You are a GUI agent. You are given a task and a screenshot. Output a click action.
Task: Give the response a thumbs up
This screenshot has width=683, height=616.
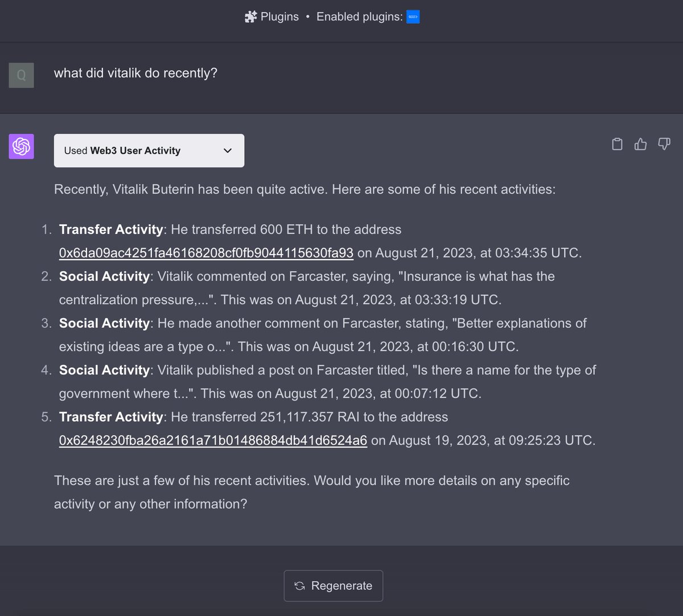tap(640, 144)
